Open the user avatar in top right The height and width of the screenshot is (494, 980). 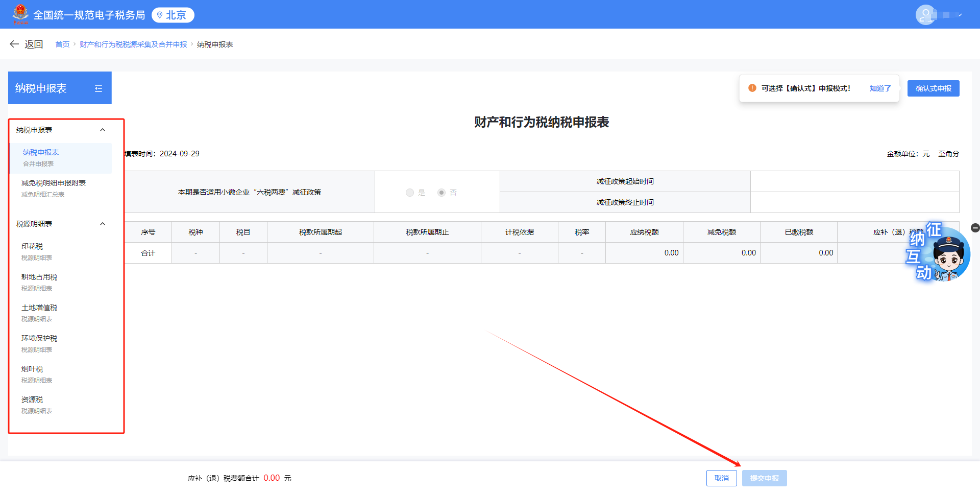click(926, 14)
